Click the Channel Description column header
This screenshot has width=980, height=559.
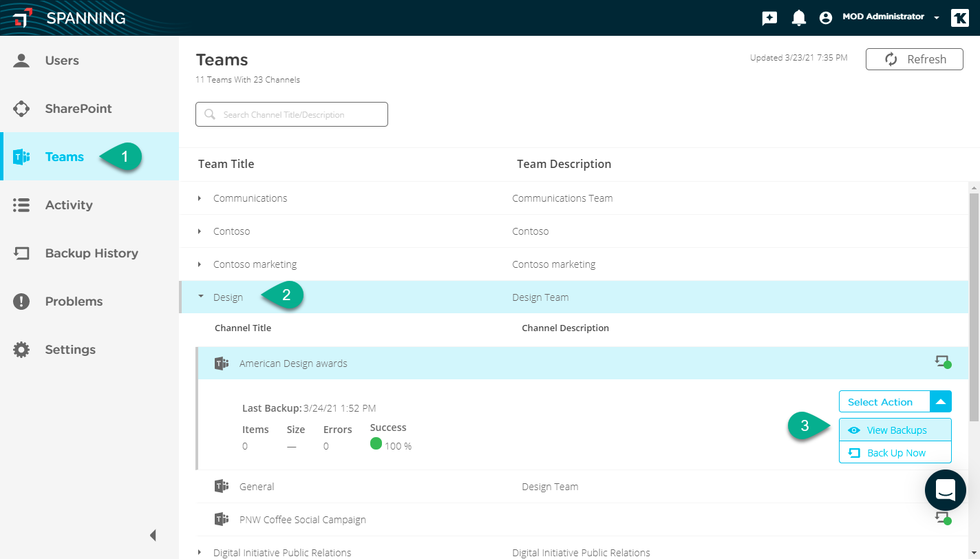click(566, 328)
